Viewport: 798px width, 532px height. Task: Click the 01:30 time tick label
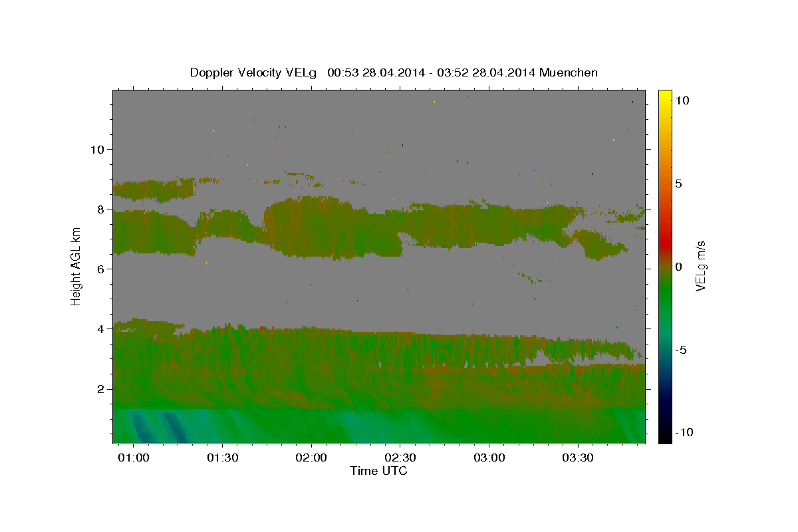point(223,458)
